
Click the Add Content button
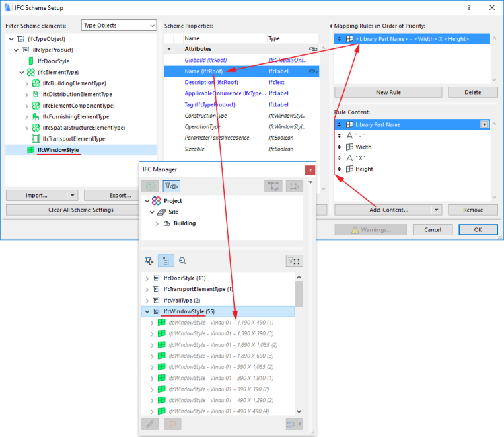pyautogui.click(x=383, y=210)
